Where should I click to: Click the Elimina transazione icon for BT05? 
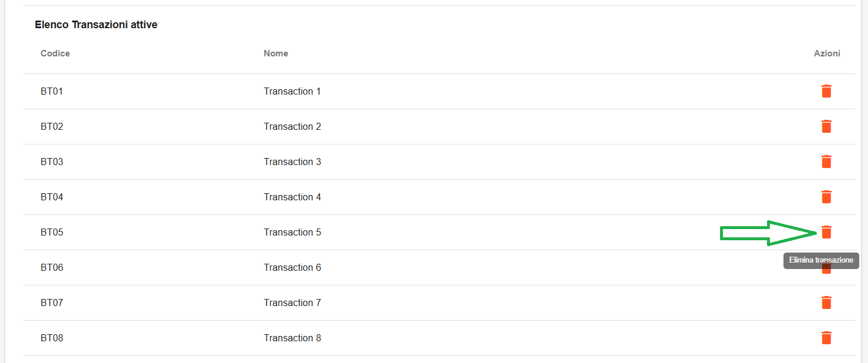coord(826,232)
